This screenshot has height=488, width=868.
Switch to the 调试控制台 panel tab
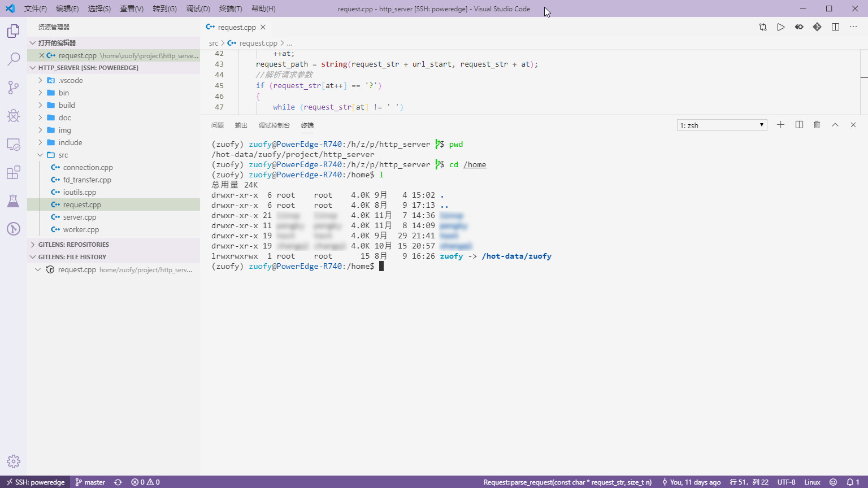point(274,125)
